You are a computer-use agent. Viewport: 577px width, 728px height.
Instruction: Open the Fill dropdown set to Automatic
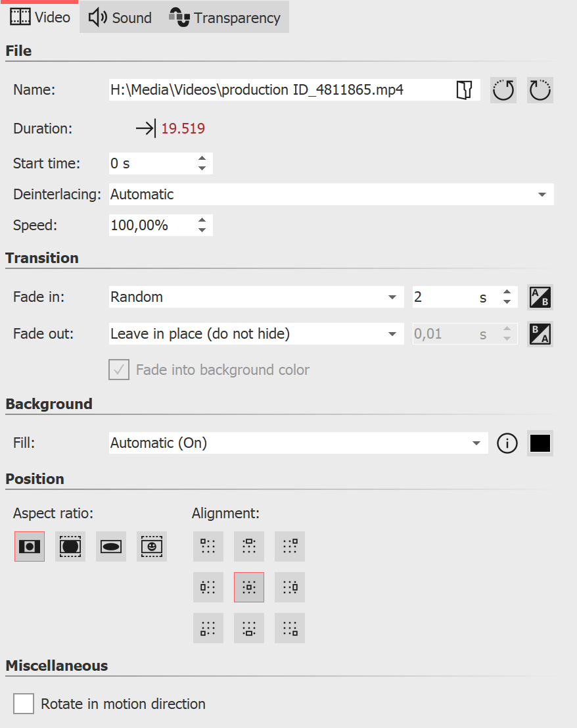coord(477,443)
